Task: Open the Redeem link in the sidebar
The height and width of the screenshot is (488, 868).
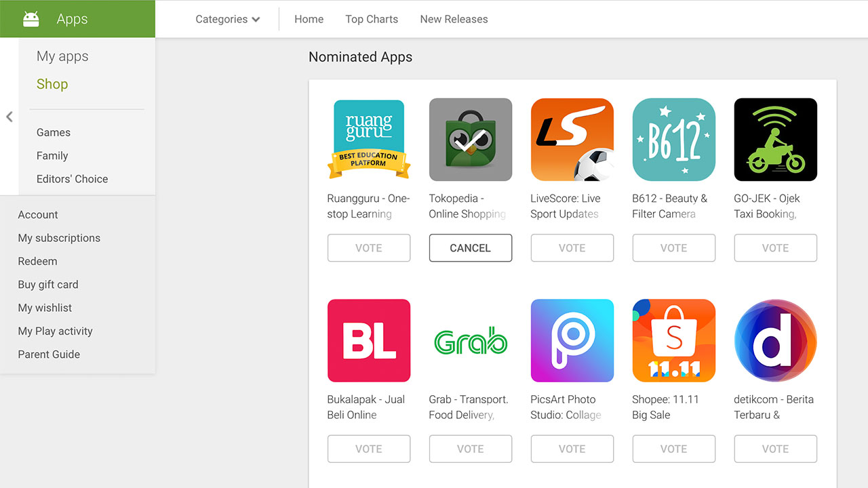Action: (x=37, y=261)
